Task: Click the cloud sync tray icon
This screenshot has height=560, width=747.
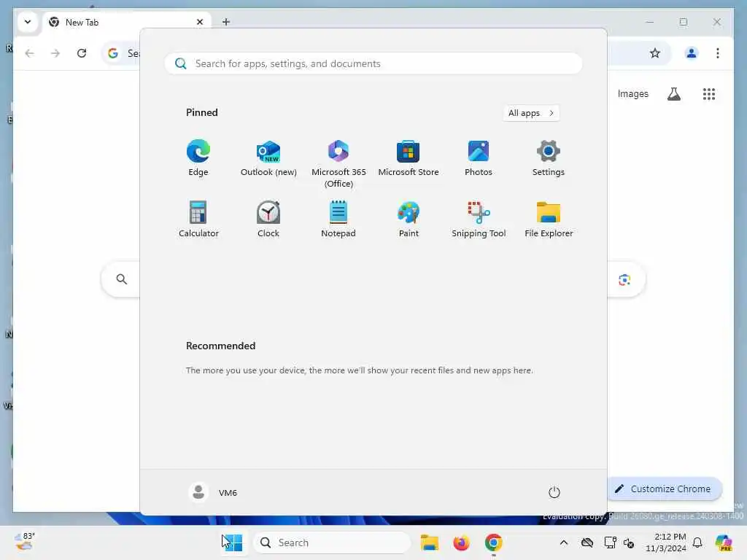Action: click(587, 542)
